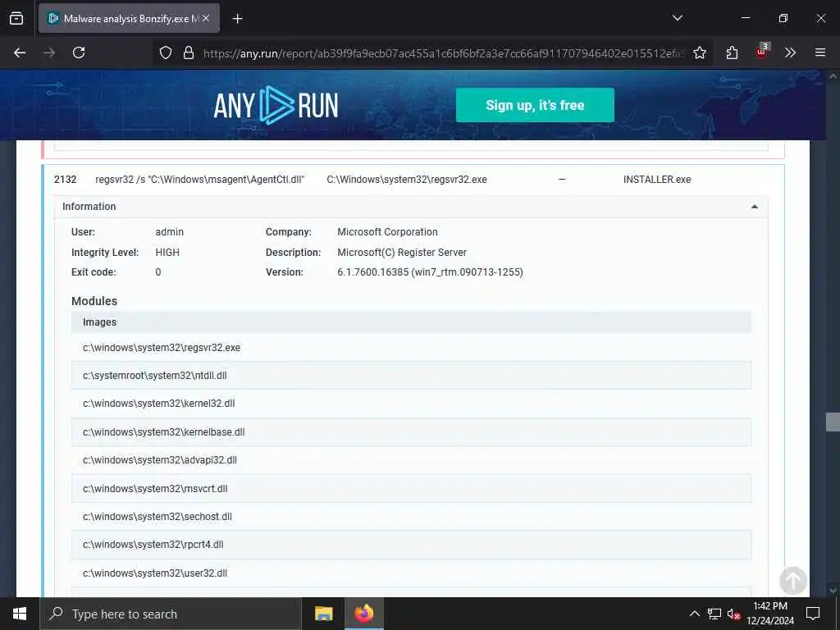The image size is (840, 630).
Task: Focus the any.run URL address bar
Action: [442, 53]
